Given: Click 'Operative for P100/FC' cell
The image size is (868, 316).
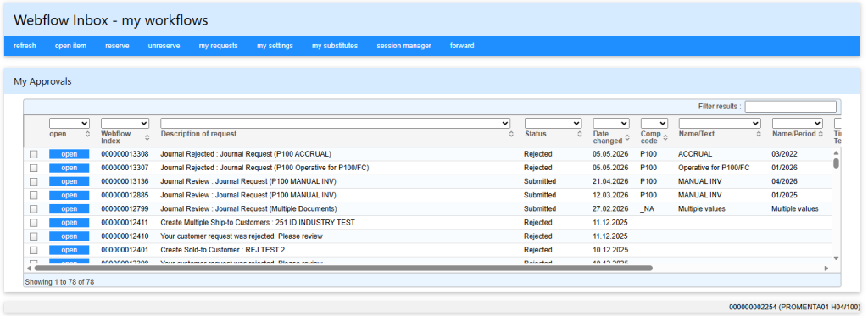Looking at the screenshot, I should click(x=714, y=168).
